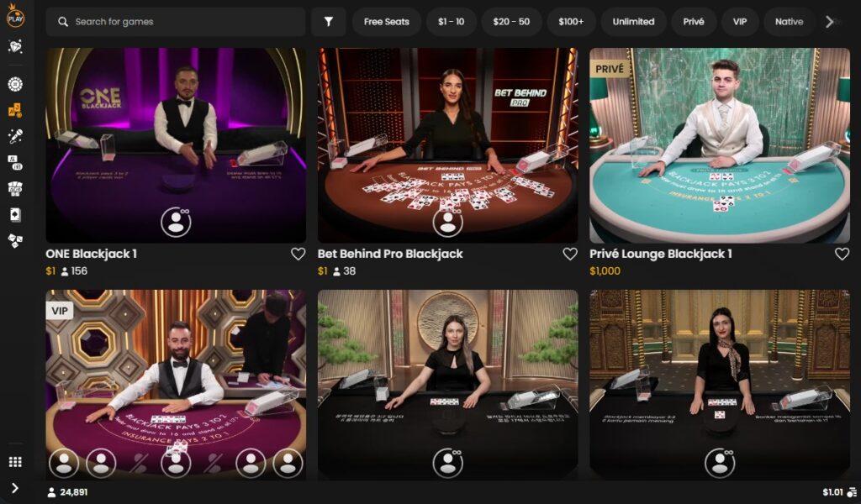The height and width of the screenshot is (504, 861).
Task: Open the roulette wheel category
Action: pos(15,84)
